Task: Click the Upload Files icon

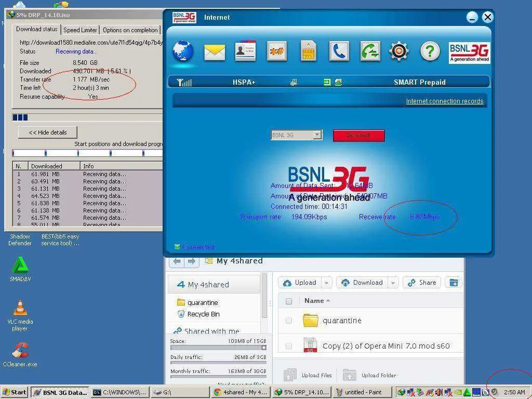Action: pyautogui.click(x=290, y=375)
